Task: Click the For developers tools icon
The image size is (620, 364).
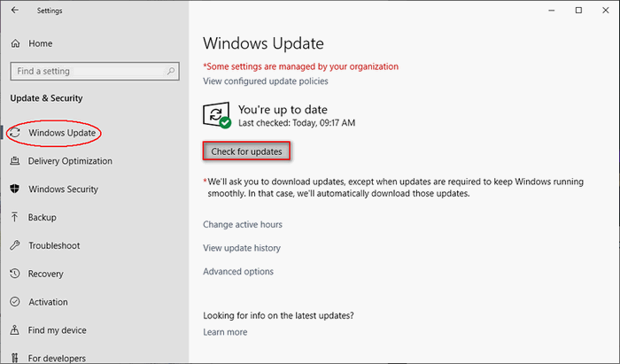Action: [x=15, y=358]
